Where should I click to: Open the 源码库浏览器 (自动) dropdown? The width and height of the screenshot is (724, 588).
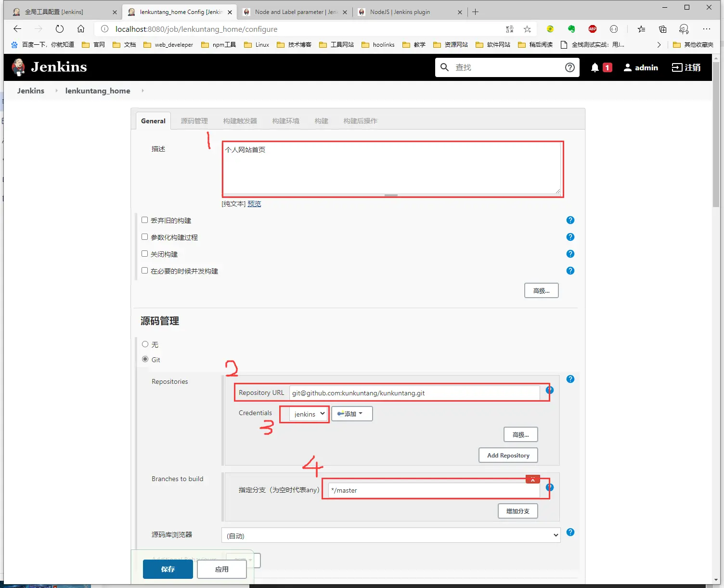(x=391, y=535)
